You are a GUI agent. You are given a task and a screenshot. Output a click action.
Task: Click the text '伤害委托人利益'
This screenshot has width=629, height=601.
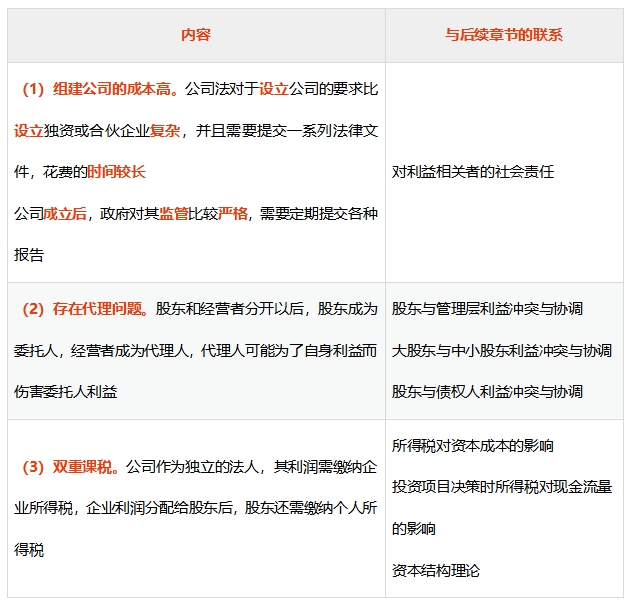pyautogui.click(x=66, y=392)
